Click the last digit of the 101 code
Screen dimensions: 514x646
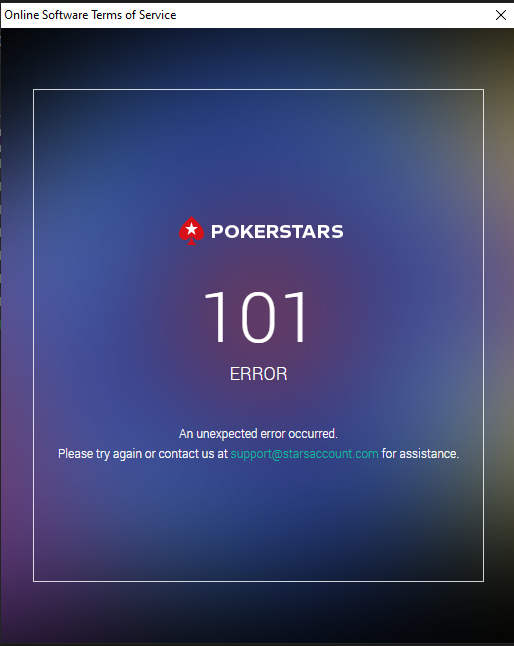click(x=297, y=316)
